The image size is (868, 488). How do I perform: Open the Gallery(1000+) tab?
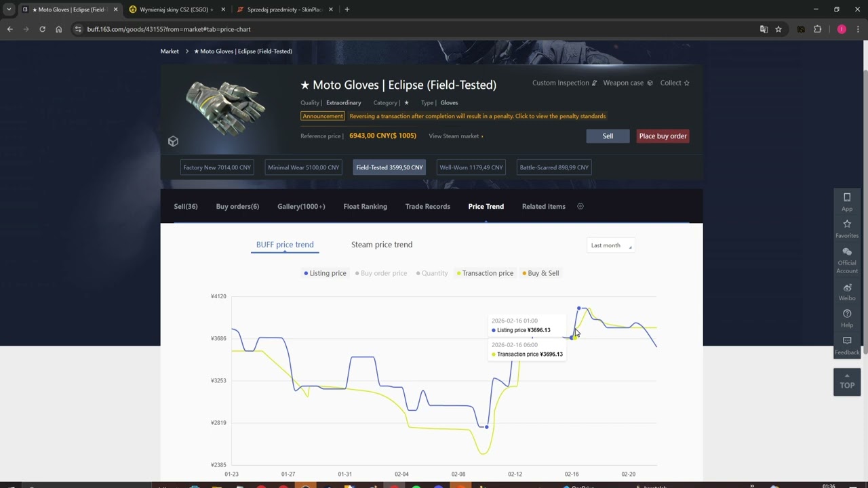(301, 206)
